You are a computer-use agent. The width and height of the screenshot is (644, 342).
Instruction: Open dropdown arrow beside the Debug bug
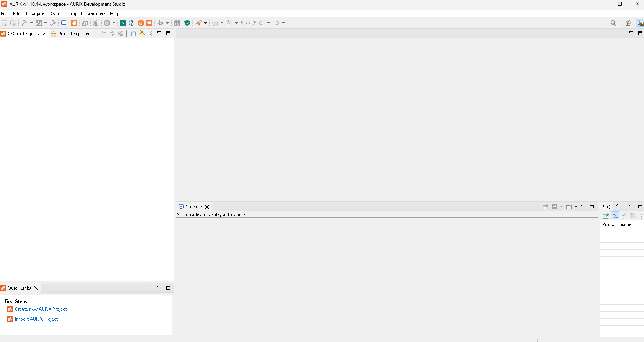(x=167, y=23)
